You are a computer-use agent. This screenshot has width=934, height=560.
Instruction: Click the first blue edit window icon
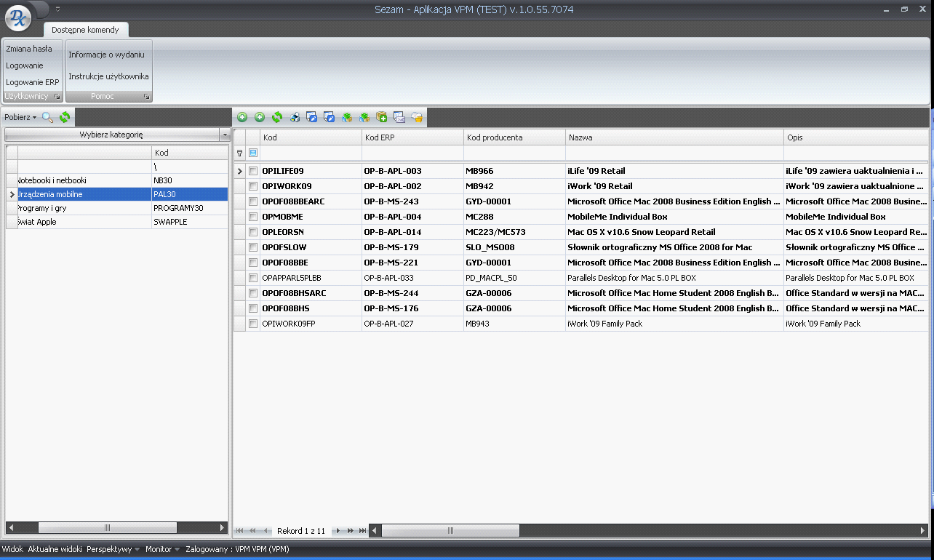point(312,117)
